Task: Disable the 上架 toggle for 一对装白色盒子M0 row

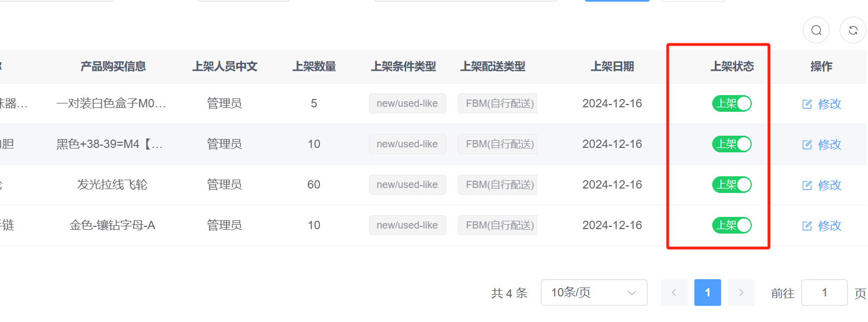Action: tap(732, 103)
